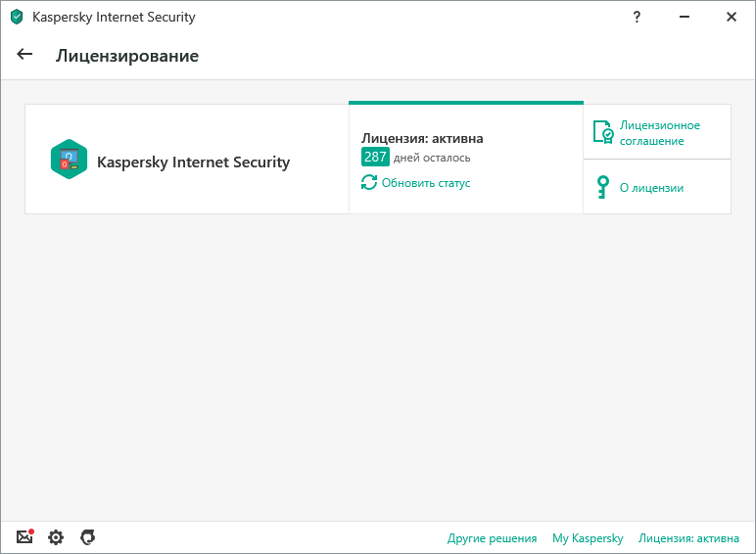
Task: Click the Kaspersky Internet Security product name
Action: pyautogui.click(x=193, y=162)
